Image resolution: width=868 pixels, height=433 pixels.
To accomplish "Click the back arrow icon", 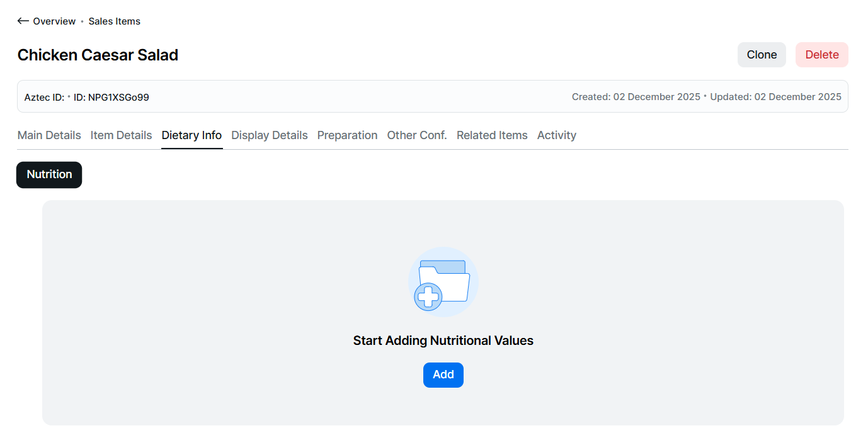I will coord(23,21).
